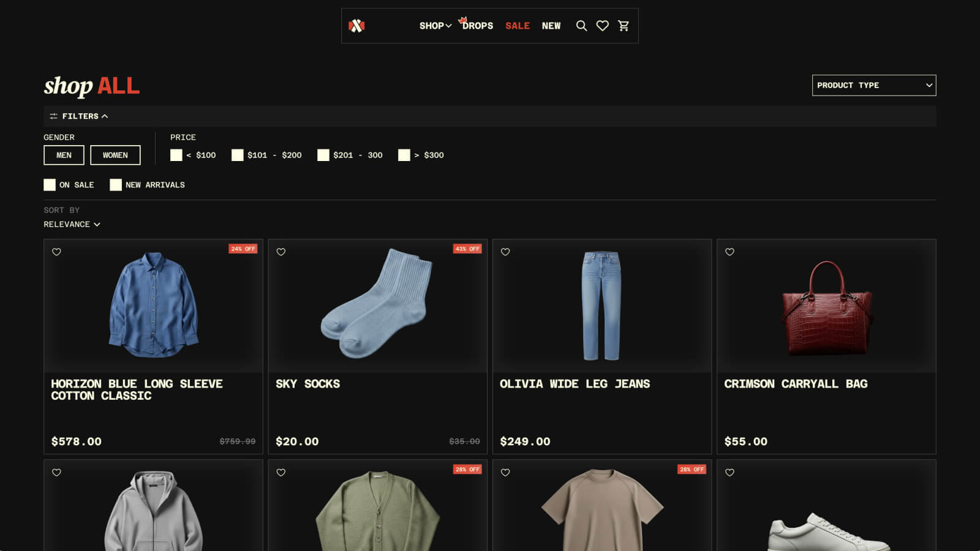Image resolution: width=980 pixels, height=551 pixels.
Task: Open the wishlist heart in navbar
Action: 603,26
